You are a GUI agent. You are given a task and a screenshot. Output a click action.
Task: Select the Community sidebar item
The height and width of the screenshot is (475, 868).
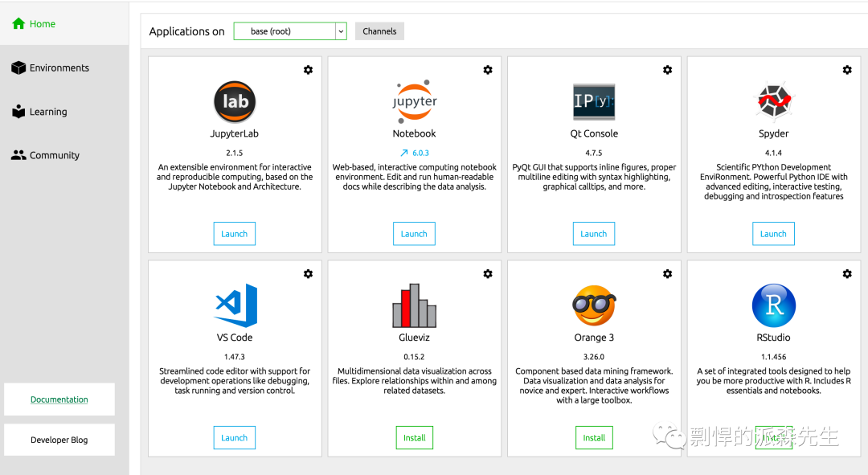55,155
